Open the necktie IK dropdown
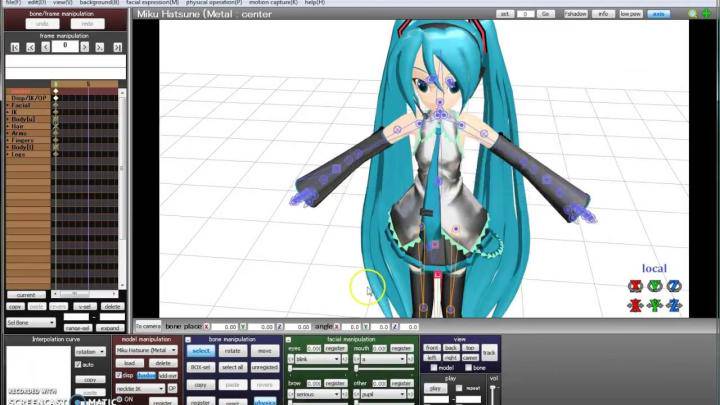 tap(140, 388)
